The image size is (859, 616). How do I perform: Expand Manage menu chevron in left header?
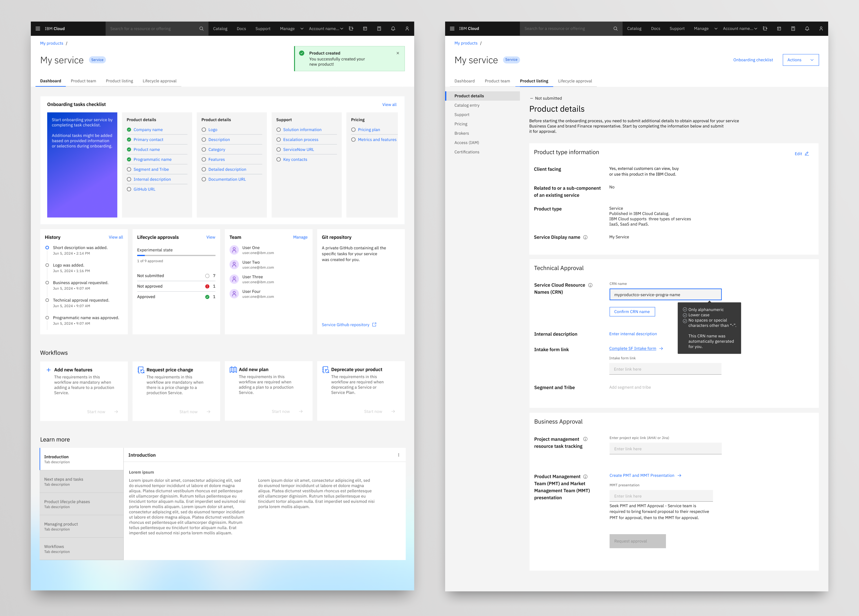[302, 28]
